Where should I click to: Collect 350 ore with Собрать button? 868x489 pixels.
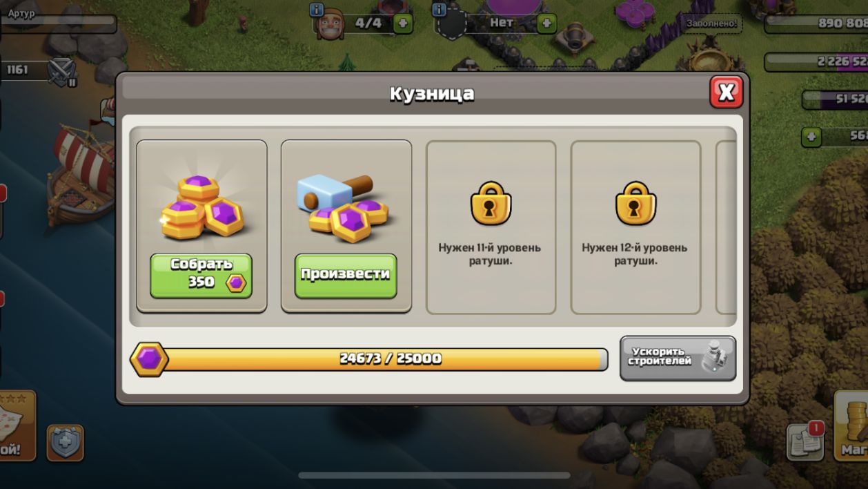point(201,276)
